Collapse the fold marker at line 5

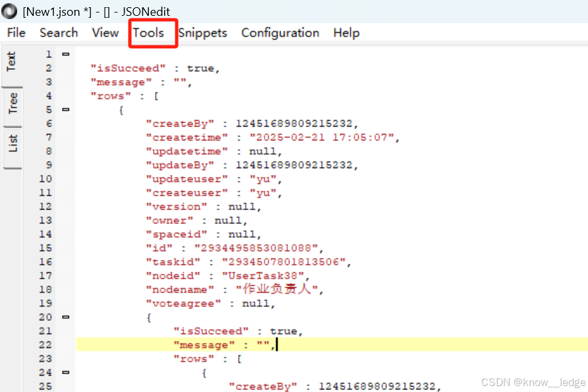[66, 110]
